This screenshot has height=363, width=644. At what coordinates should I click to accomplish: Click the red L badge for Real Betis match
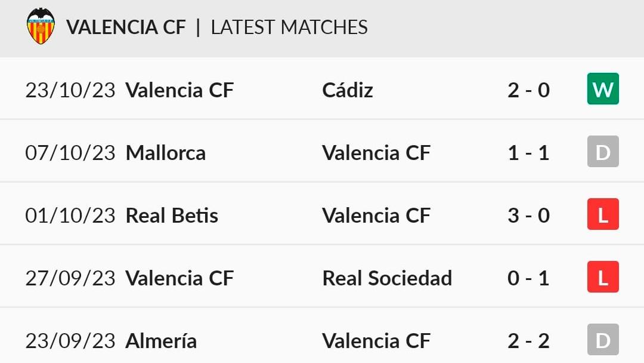(x=603, y=214)
